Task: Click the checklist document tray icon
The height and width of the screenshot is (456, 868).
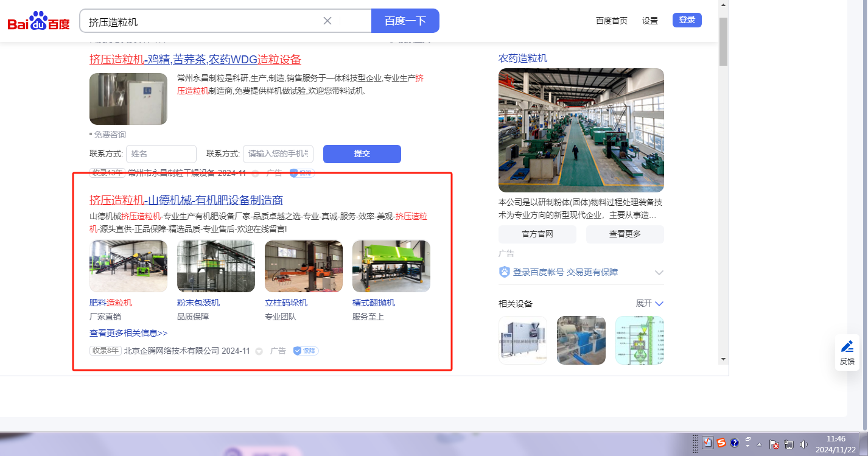Action: [707, 443]
